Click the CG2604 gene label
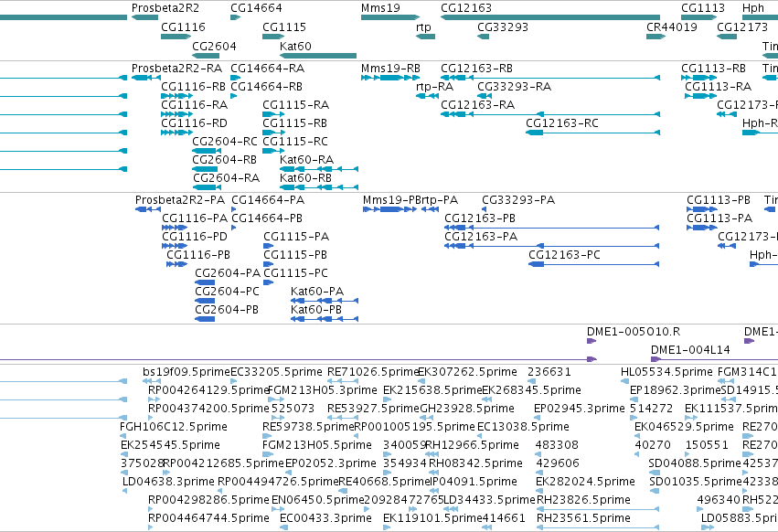This screenshot has height=532, width=778. point(214,46)
